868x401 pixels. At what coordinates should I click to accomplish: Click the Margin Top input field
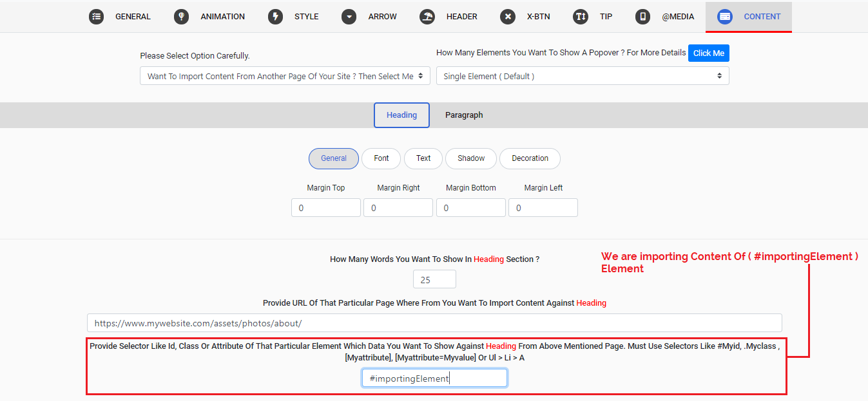[325, 208]
